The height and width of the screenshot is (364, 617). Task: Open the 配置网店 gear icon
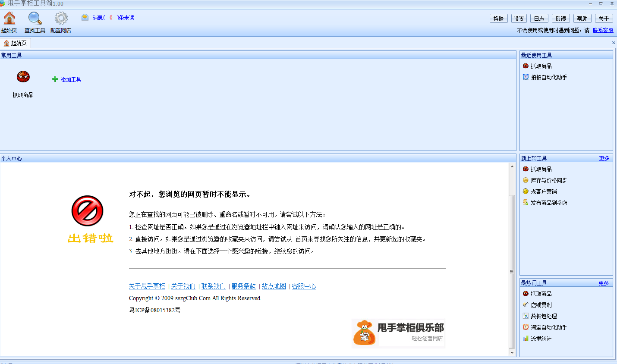point(61,18)
